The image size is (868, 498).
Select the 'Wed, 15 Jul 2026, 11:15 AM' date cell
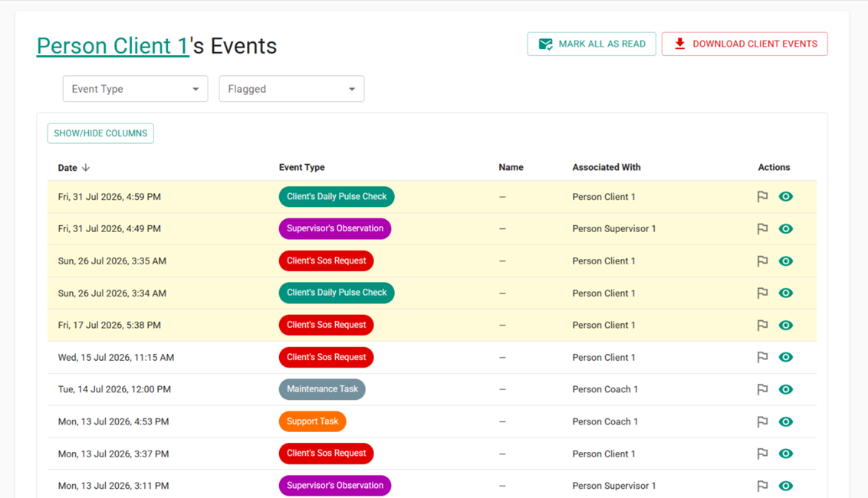116,358
